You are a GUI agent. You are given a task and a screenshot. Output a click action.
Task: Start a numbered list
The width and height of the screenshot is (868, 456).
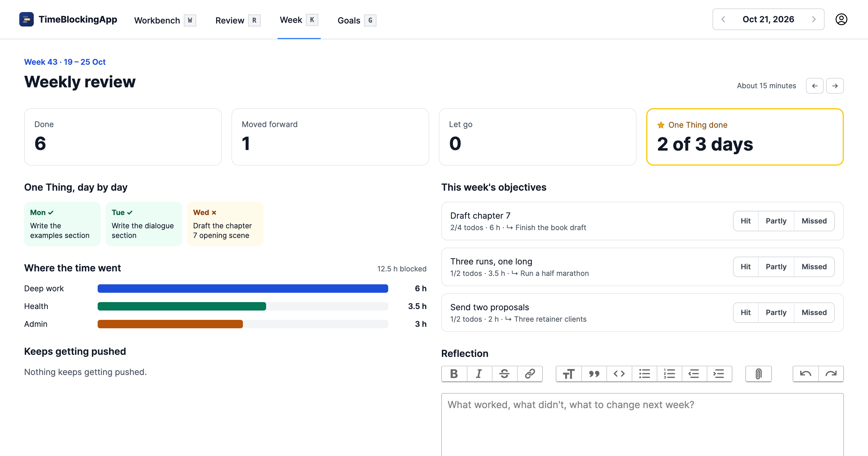pyautogui.click(x=669, y=374)
